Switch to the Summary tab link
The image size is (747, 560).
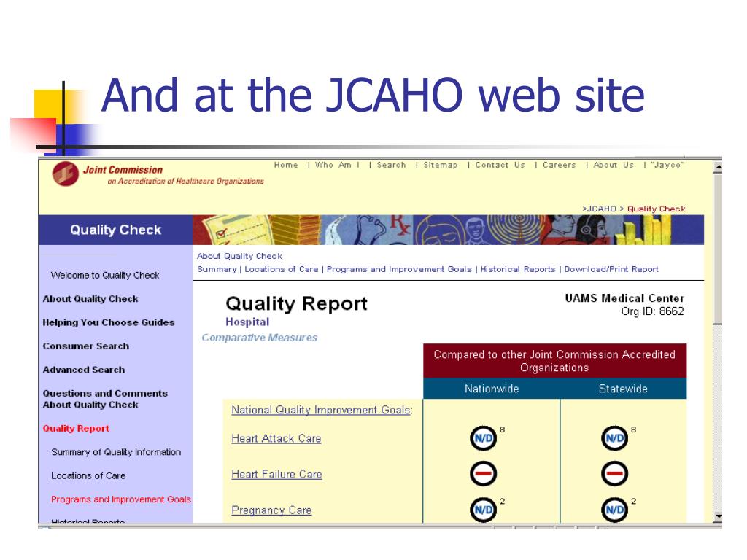[x=217, y=269]
